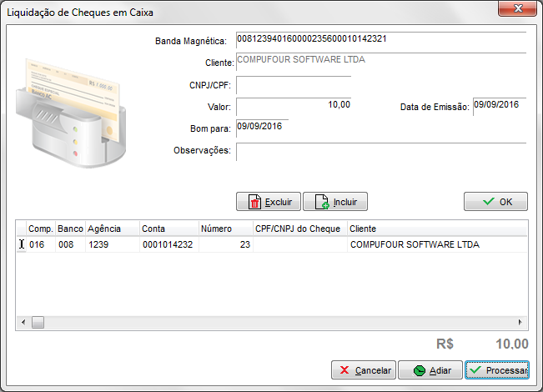Confirm with the OK button
Image resolution: width=543 pixels, height=392 pixels.
coord(495,202)
